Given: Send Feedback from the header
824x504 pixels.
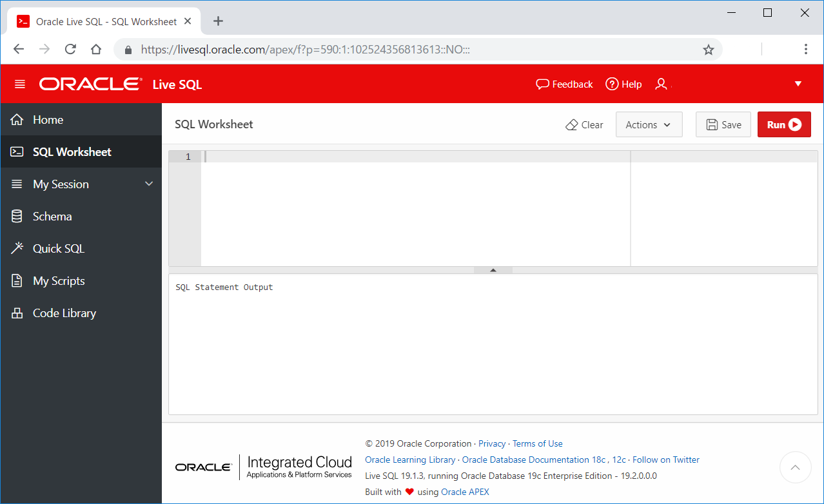Looking at the screenshot, I should (564, 83).
